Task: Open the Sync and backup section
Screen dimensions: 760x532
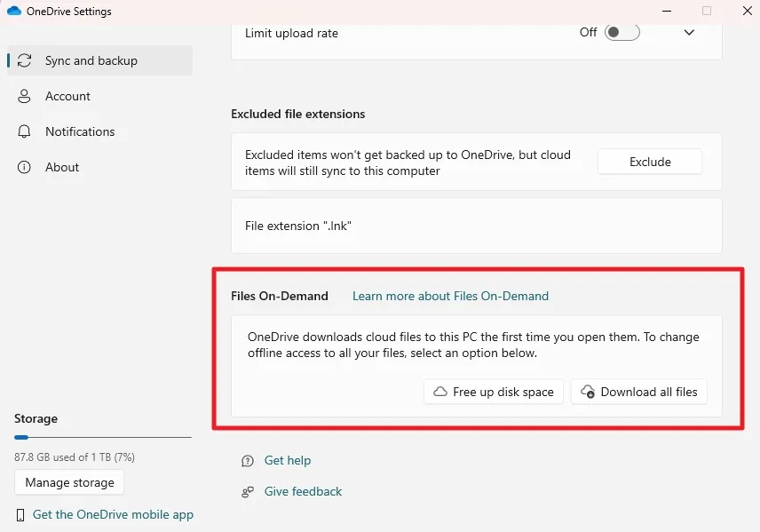Action: click(100, 60)
